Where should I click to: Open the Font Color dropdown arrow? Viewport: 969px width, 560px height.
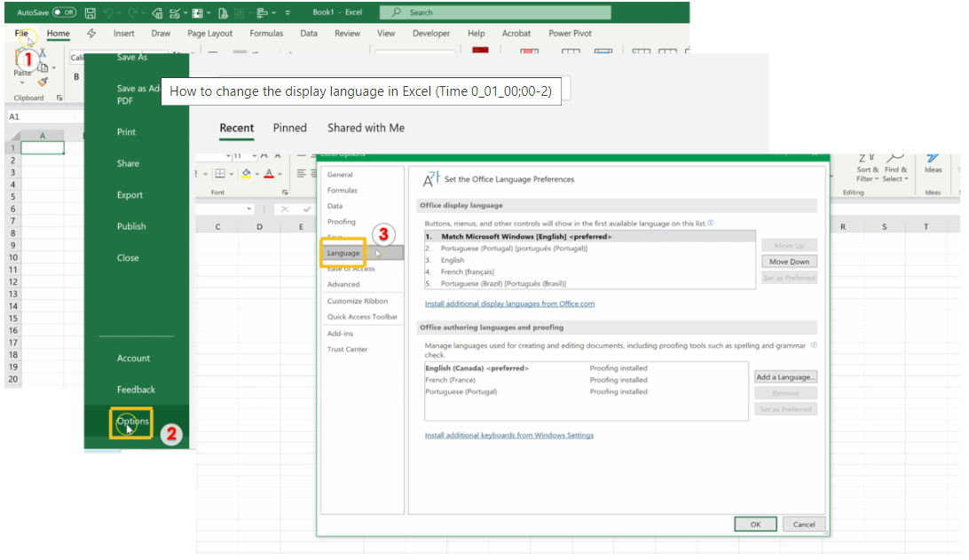coord(280,173)
